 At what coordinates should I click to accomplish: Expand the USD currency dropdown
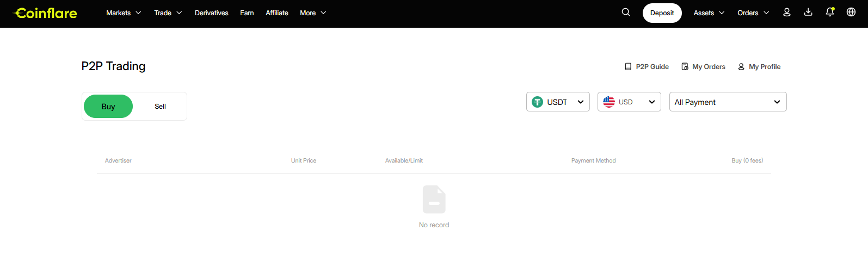point(629,102)
